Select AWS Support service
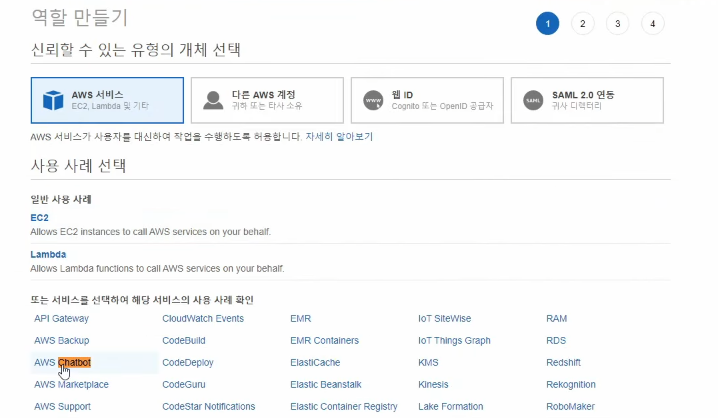The height and width of the screenshot is (418, 718). click(x=62, y=407)
